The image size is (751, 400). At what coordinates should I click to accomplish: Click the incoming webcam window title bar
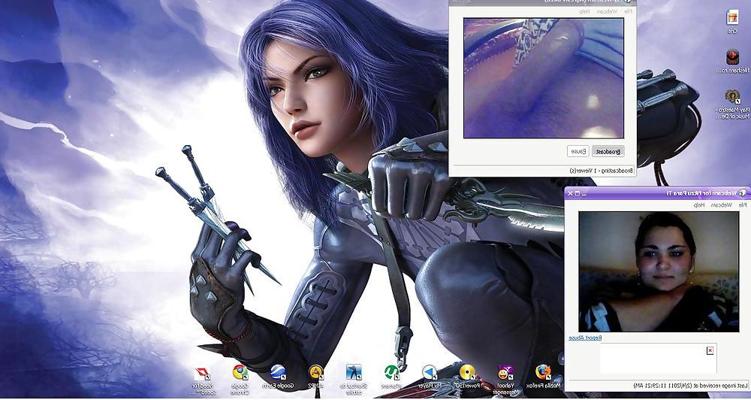(657, 193)
